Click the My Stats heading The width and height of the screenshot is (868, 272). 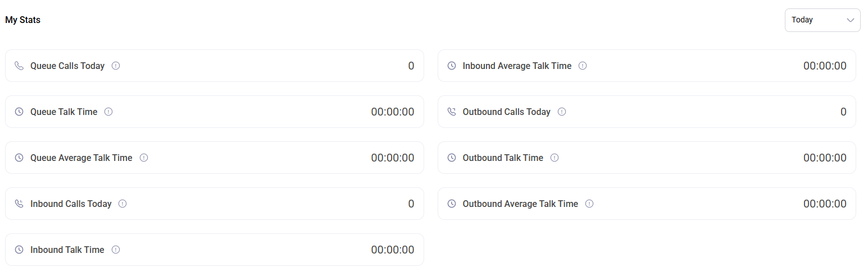pyautogui.click(x=23, y=20)
